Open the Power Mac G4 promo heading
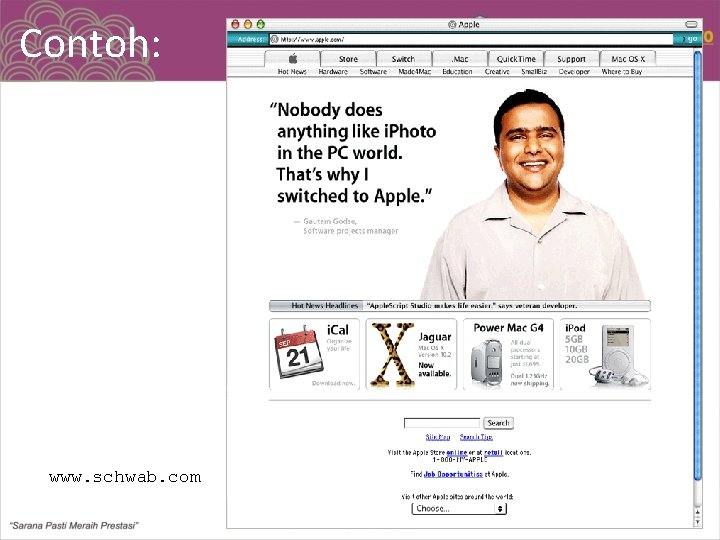 pyautogui.click(x=508, y=328)
